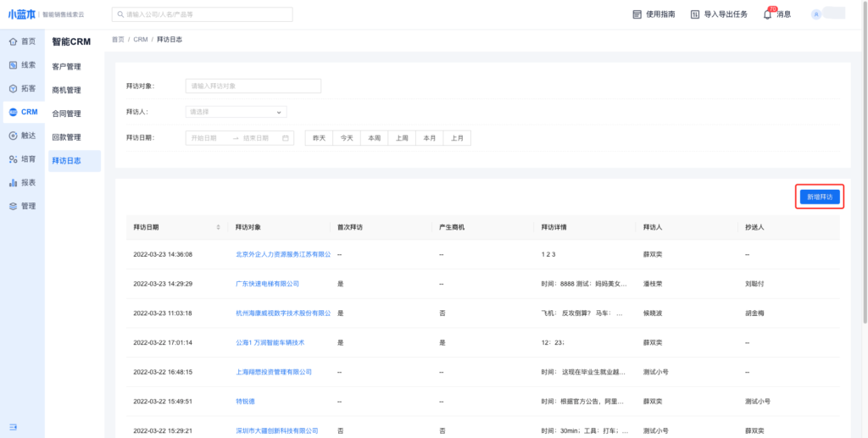
Task: Select the 拓客 sidebar icon
Action: click(x=13, y=88)
